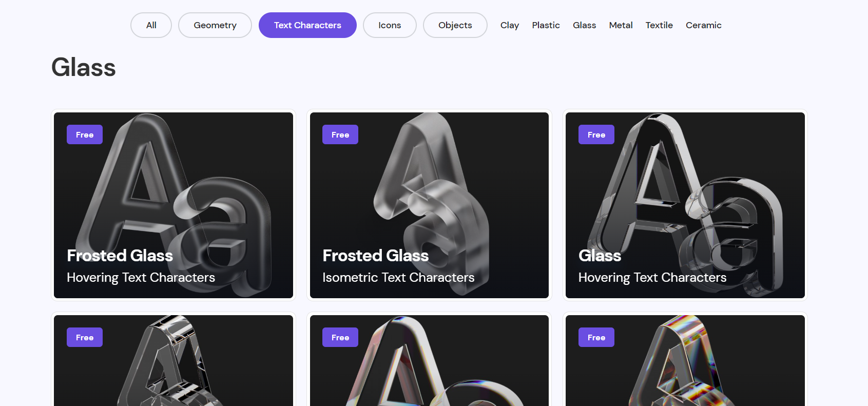The width and height of the screenshot is (868, 406).
Task: Open the bottom-right rainbow glass letter card
Action: (x=685, y=361)
